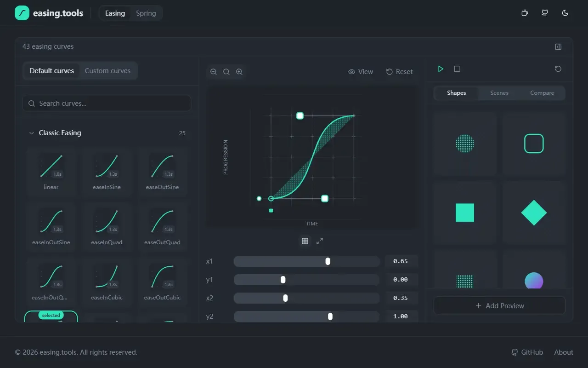The image size is (588, 368).
Task: Select the easeInOutQ... curve card
Action: click(x=51, y=282)
